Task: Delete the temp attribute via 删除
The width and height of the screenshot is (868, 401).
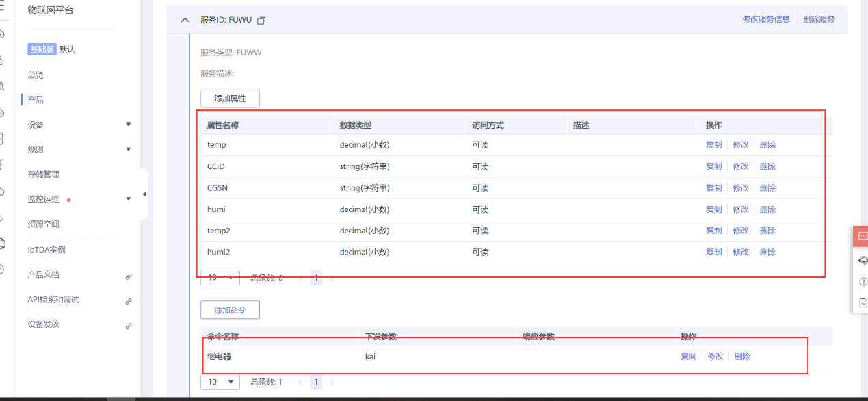Action: point(767,145)
